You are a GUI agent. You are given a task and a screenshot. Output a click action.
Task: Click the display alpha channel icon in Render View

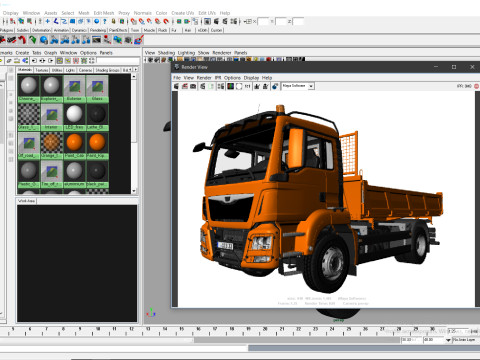pos(239,86)
